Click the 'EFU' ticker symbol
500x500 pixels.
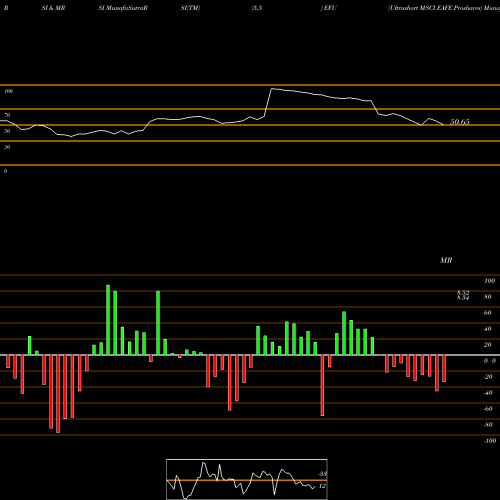pos(330,8)
